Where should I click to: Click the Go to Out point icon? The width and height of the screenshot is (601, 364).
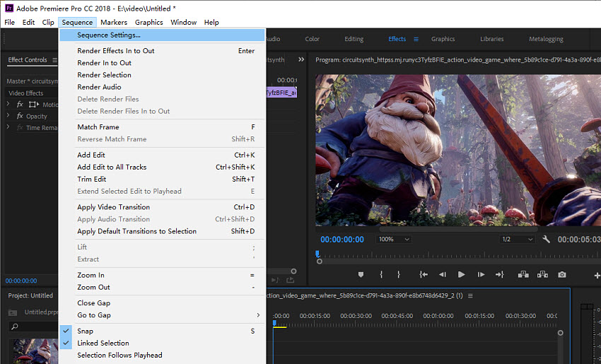coord(499,274)
